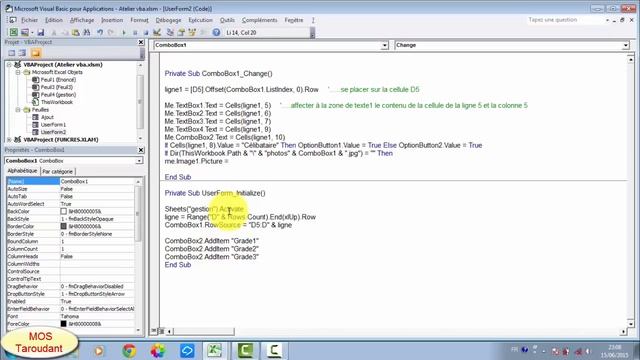The width and height of the screenshot is (640, 360).
Task: Open the Fichier menu
Action: [29, 20]
